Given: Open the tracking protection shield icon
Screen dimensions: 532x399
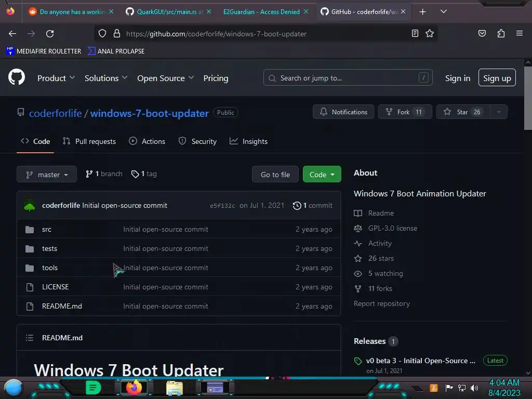Looking at the screenshot, I should click(x=102, y=34).
